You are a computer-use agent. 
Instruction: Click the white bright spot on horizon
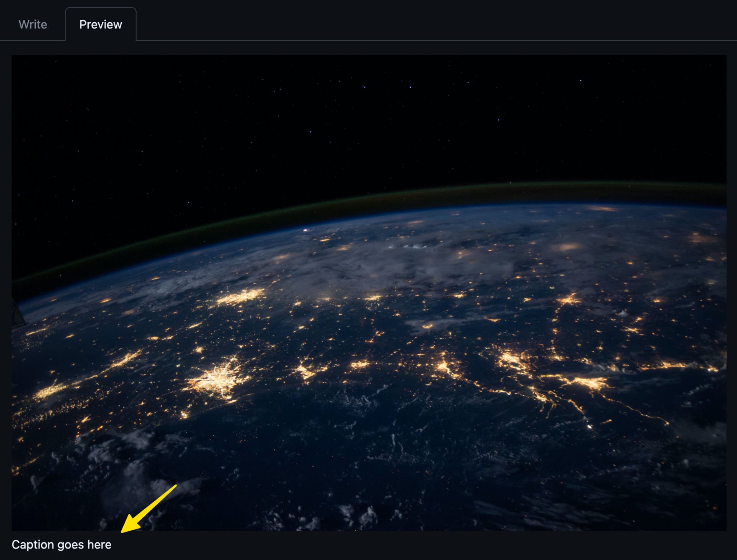pyautogui.click(x=305, y=230)
